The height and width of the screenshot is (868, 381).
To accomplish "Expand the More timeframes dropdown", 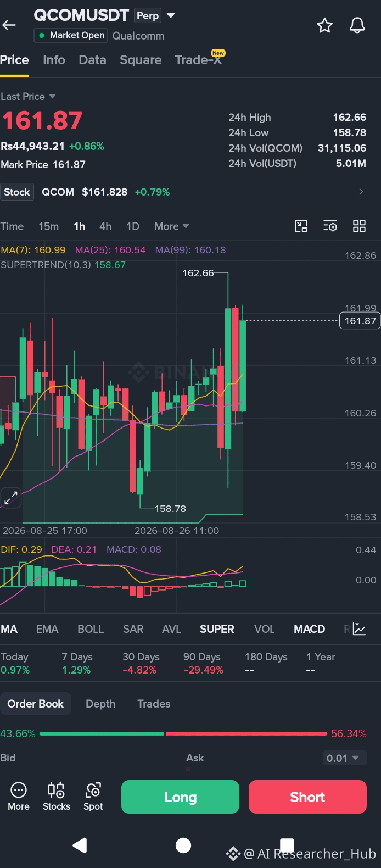I will (x=172, y=226).
